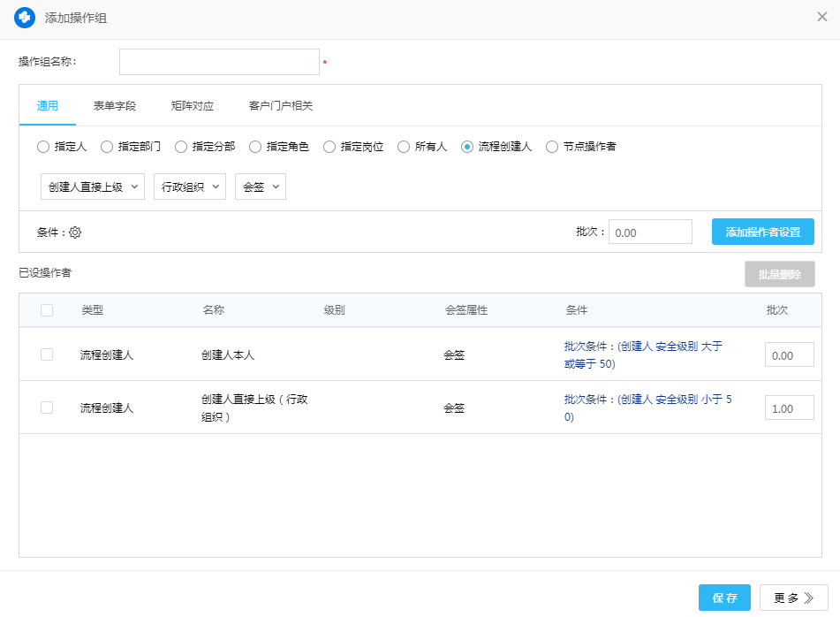Switch to the 表单字段 tab
This screenshot has height=617, width=840.
click(115, 106)
